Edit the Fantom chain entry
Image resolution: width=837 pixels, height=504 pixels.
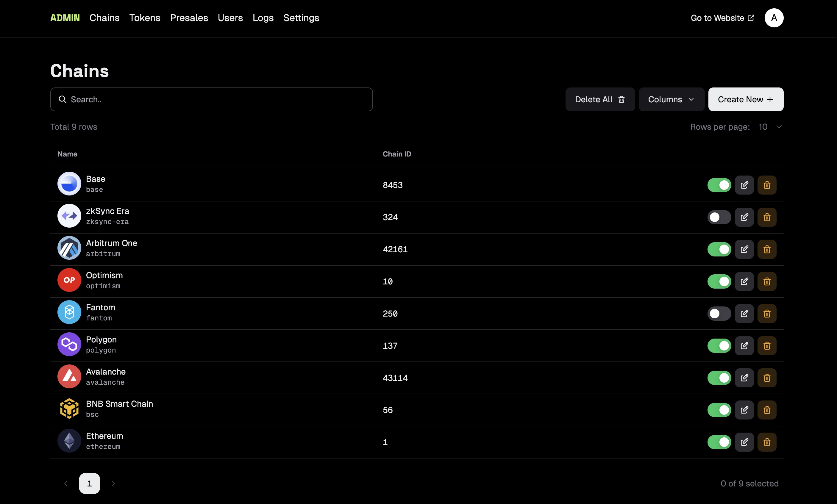coord(744,314)
